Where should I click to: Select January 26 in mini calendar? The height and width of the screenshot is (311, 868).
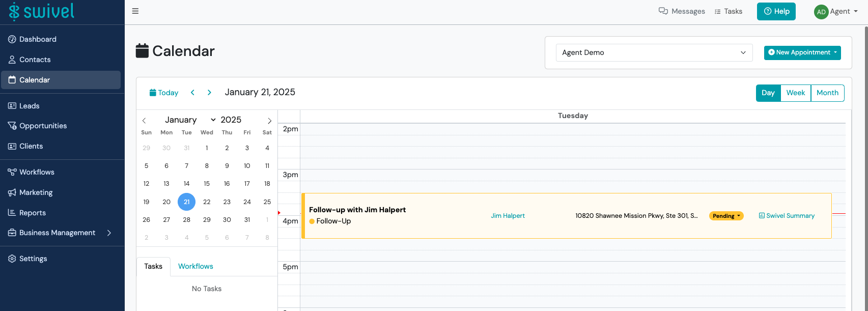(147, 220)
